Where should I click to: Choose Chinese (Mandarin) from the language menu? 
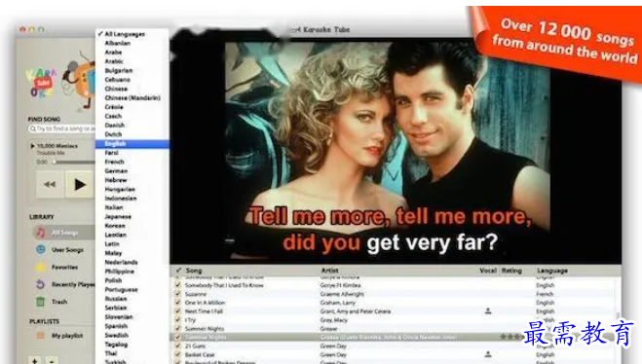tap(132, 97)
